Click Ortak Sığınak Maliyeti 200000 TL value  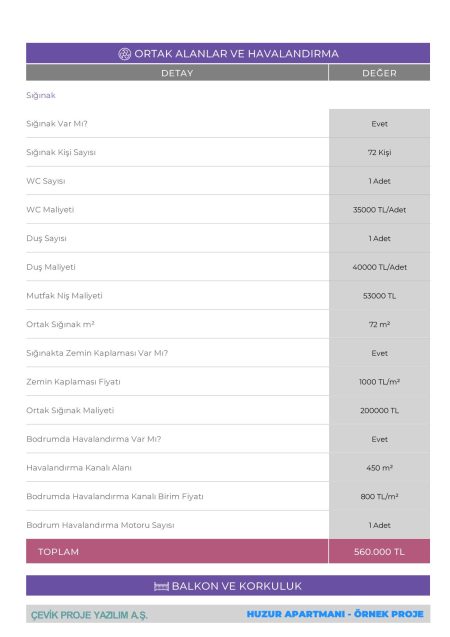[379, 410]
